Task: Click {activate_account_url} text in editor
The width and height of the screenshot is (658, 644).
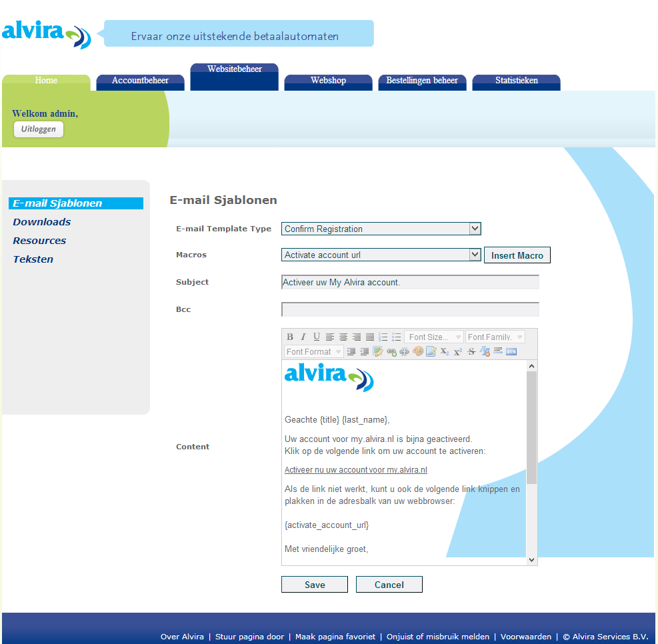Action: tap(327, 525)
